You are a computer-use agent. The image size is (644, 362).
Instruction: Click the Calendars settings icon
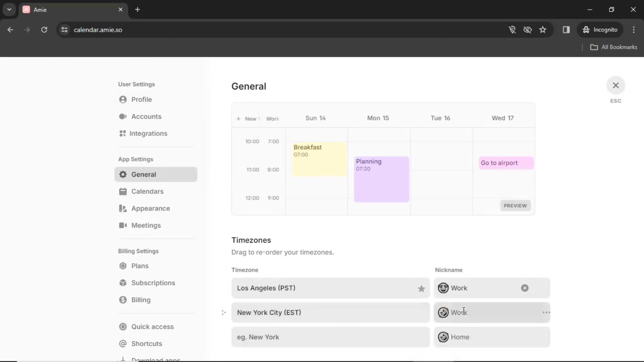point(123,191)
